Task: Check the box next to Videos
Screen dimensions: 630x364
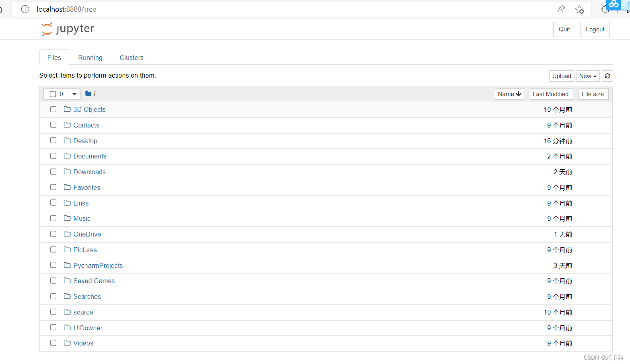Action: 53,343
